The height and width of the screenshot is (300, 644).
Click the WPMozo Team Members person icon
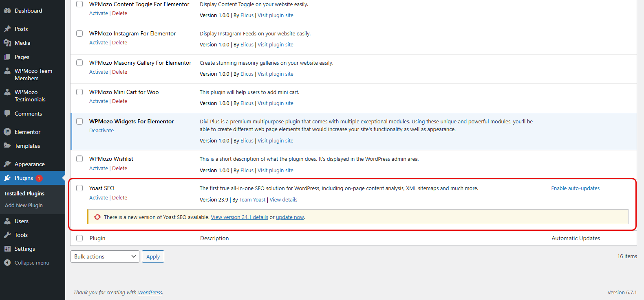(x=7, y=71)
